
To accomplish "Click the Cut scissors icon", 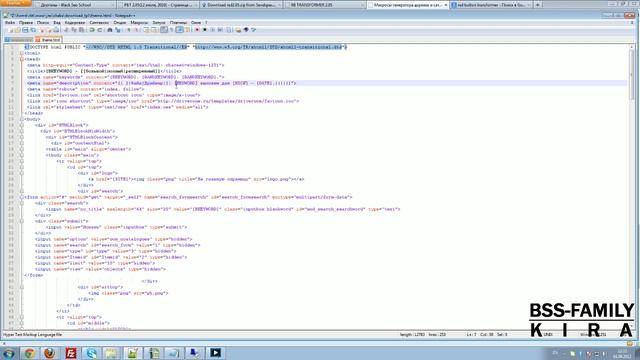I will pos(66,30).
